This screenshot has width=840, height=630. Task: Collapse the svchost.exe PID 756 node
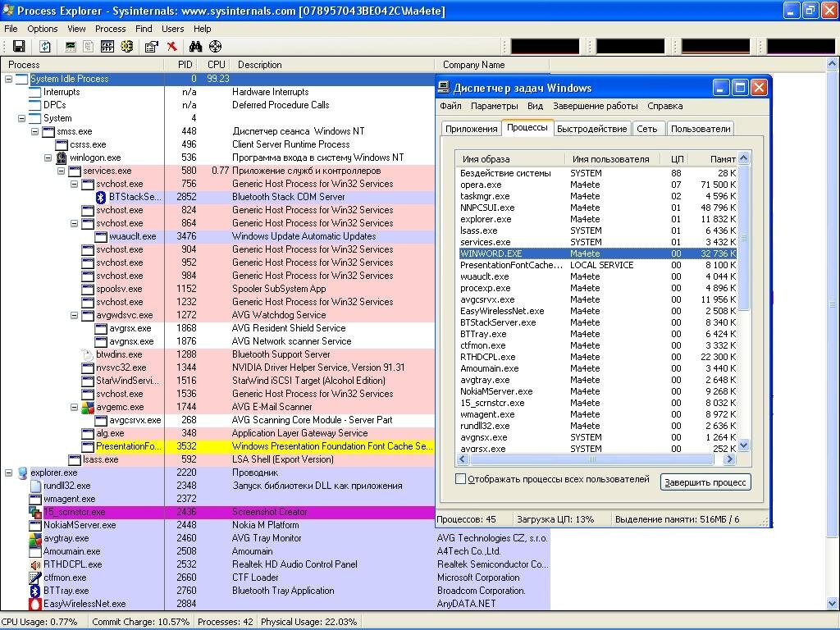pyautogui.click(x=75, y=185)
